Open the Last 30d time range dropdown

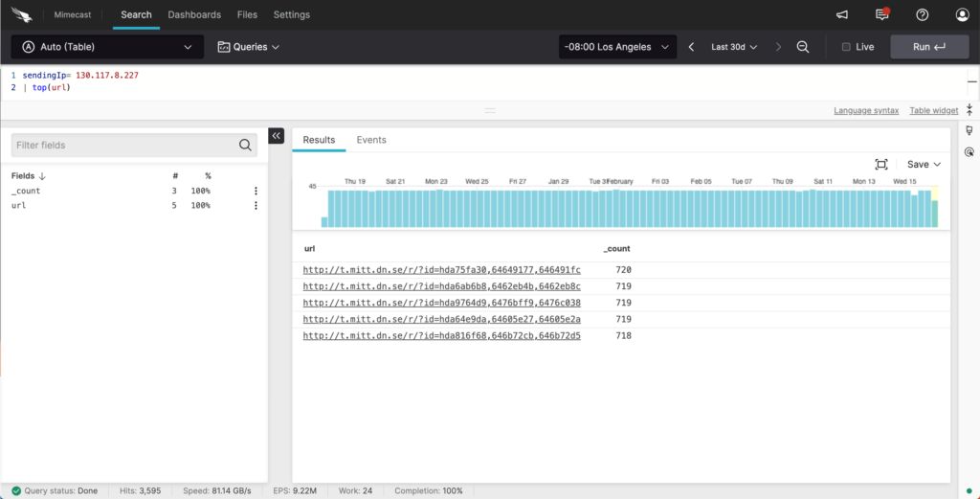pos(734,47)
